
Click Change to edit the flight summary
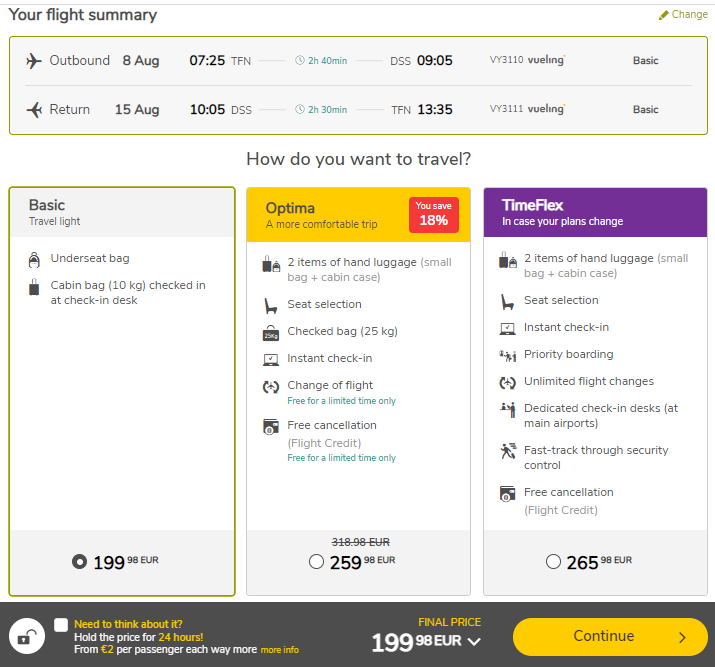(x=689, y=15)
